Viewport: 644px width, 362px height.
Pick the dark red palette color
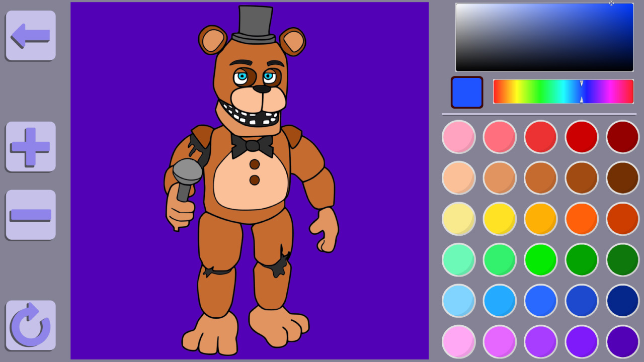click(x=622, y=137)
